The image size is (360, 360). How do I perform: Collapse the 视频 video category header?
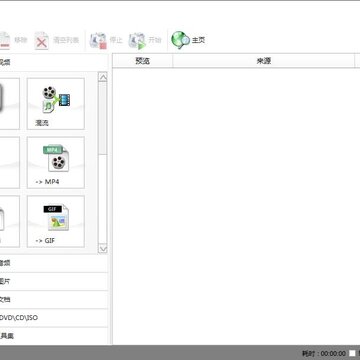tap(54, 62)
